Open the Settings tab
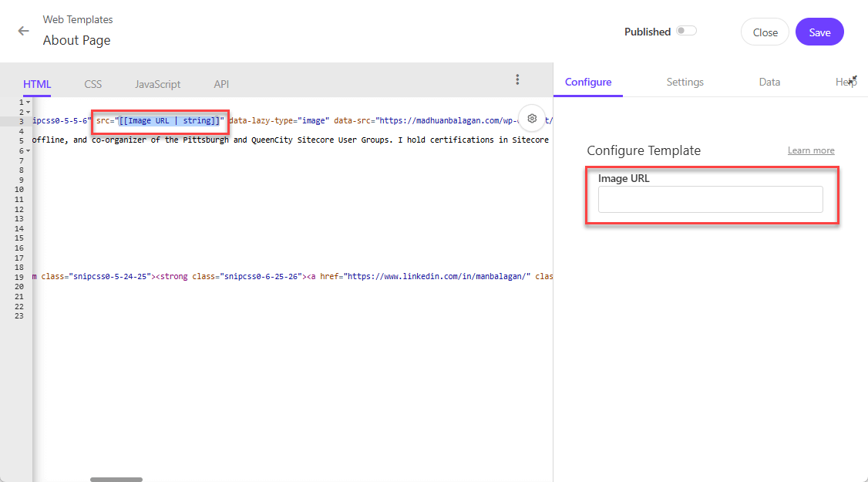868x482 pixels. coord(685,82)
